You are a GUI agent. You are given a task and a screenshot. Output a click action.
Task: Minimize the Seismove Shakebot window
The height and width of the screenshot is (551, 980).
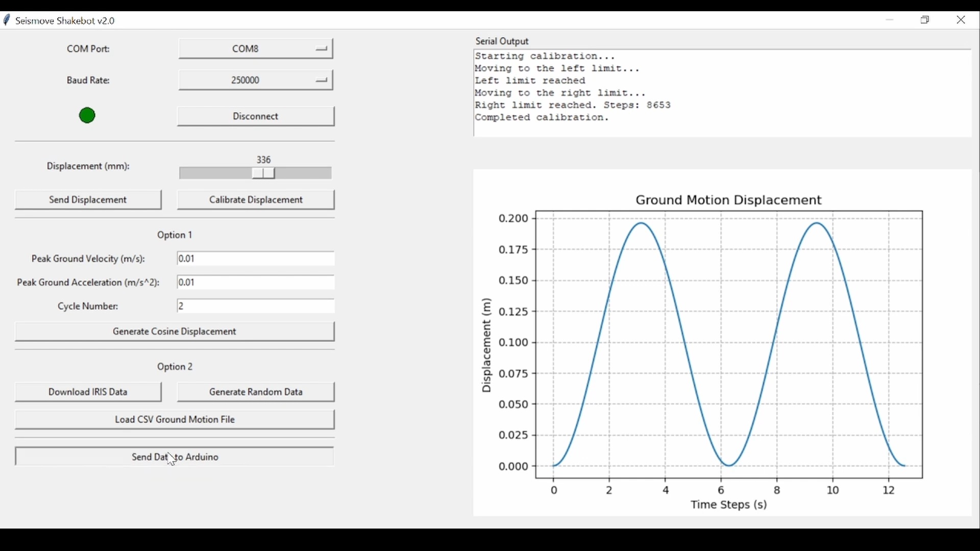click(891, 20)
